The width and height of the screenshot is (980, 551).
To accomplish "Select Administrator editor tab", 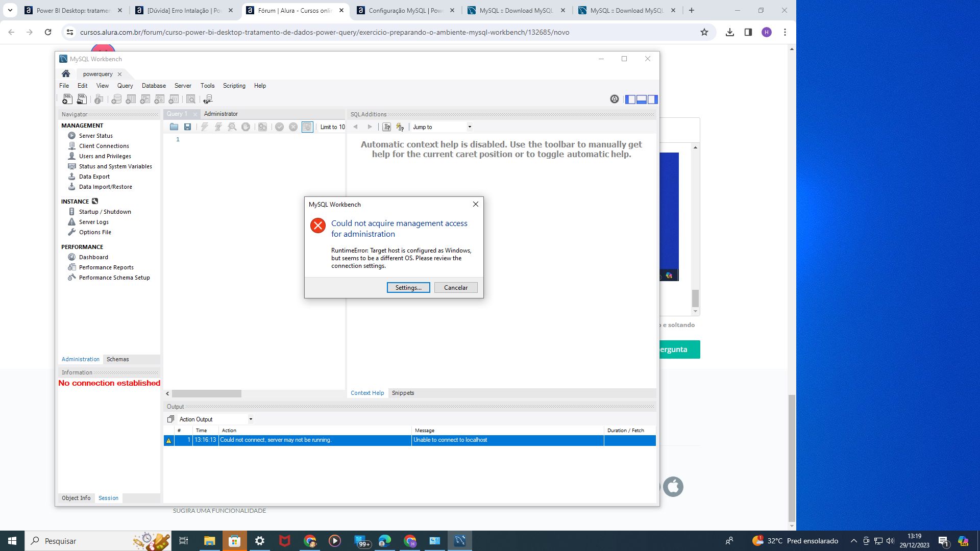I will coord(221,114).
